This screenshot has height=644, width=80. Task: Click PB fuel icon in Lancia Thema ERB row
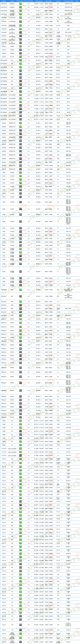[21, 46]
